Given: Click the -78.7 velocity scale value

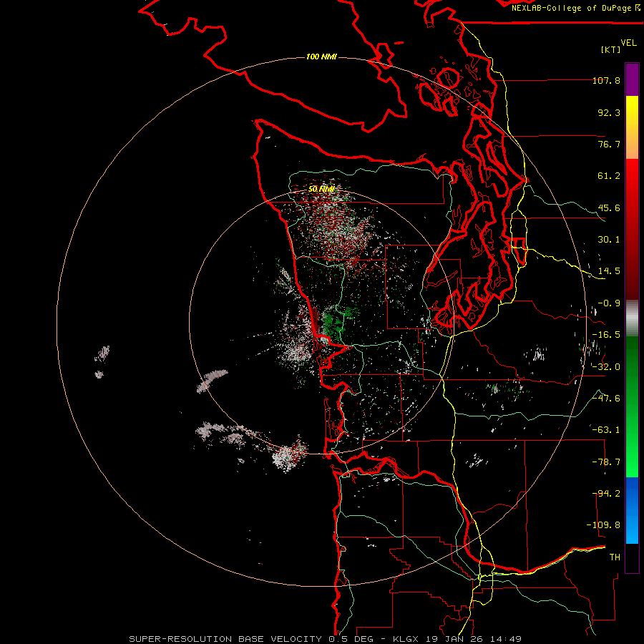Looking at the screenshot, I should 606,462.
